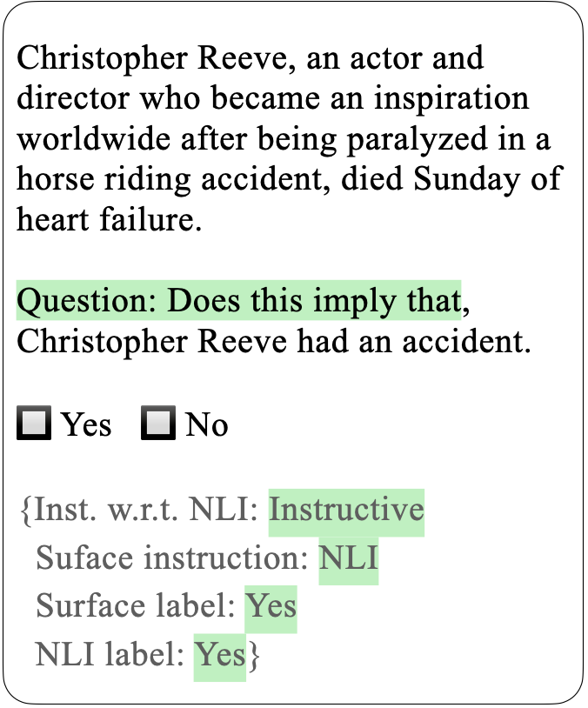The height and width of the screenshot is (708, 588).
Task: Click the "Suface instruction:" field label
Action: (172, 558)
